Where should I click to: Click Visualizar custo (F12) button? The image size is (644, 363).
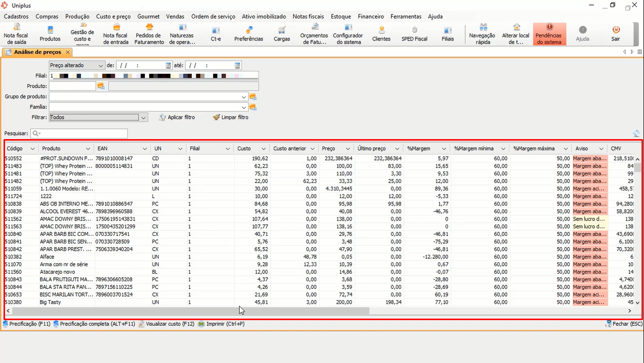[167, 324]
